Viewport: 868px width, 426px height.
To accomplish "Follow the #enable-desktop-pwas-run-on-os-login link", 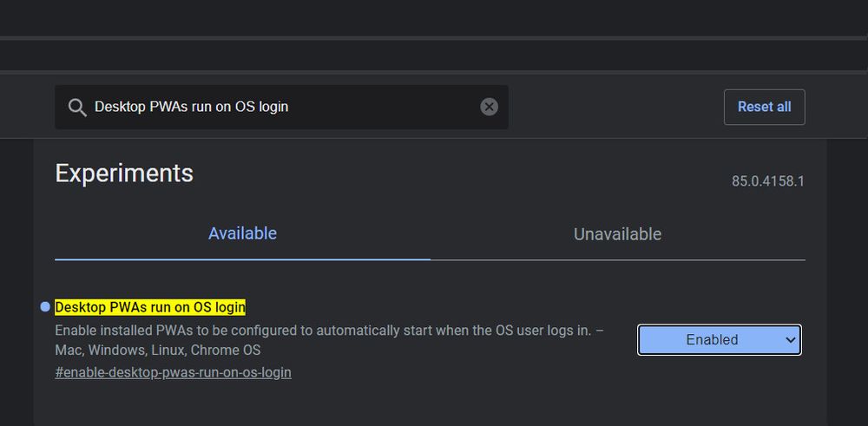I will (173, 372).
